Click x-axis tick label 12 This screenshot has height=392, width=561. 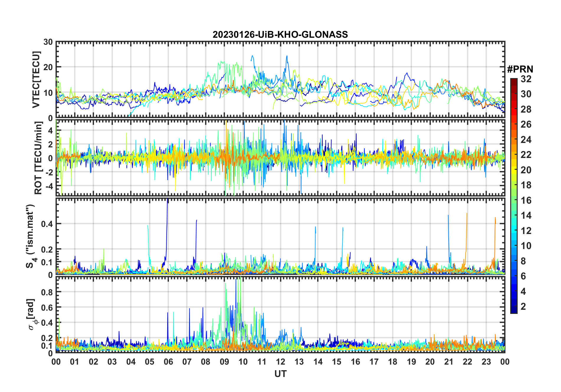point(280,362)
